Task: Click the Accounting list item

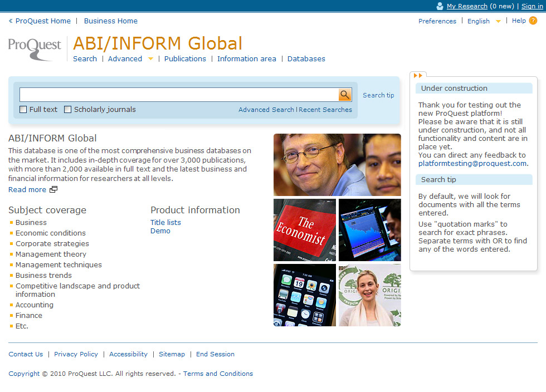Action: point(35,305)
